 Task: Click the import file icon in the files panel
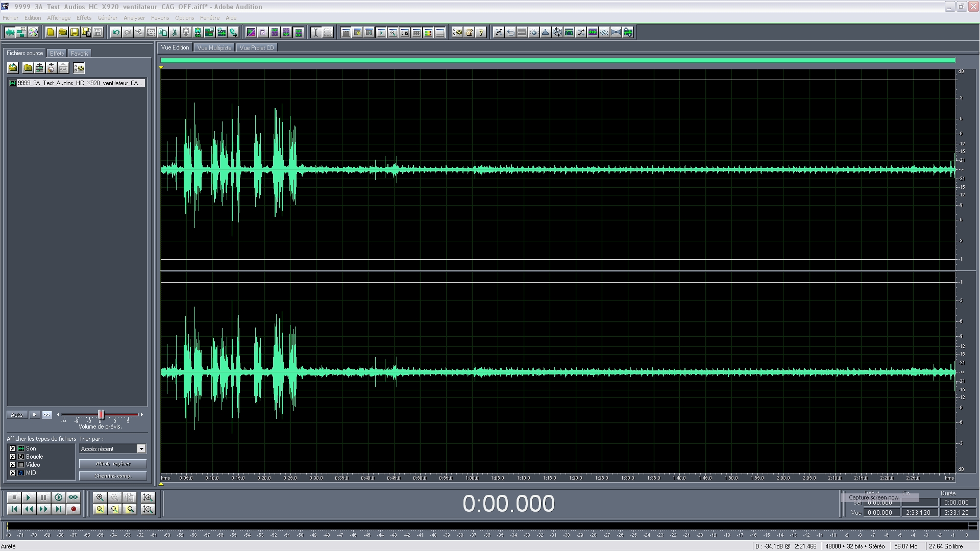click(13, 68)
